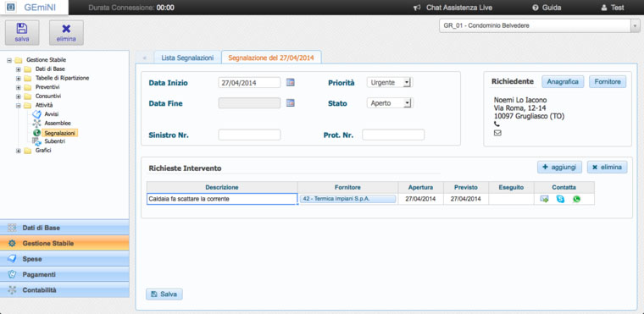Click the Anagrafica button

click(563, 82)
